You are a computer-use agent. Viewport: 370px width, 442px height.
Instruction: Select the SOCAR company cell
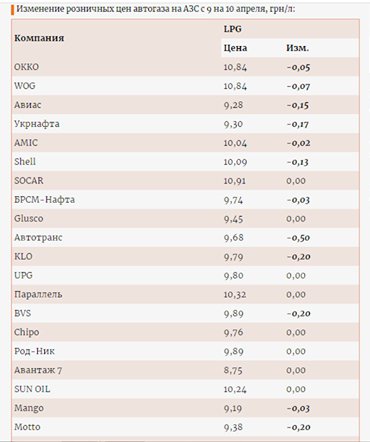pyautogui.click(x=29, y=181)
